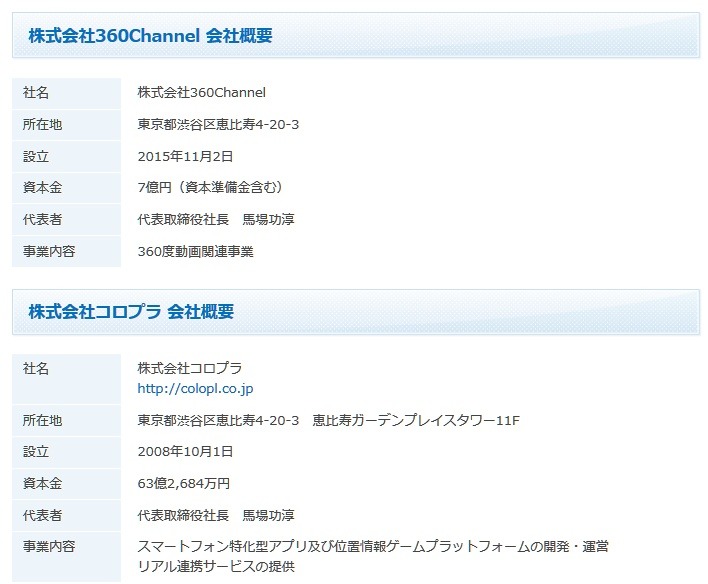The height and width of the screenshot is (584, 708).
Task: Select line starting スマートフォン特化型アプリ
Action: click(x=373, y=547)
